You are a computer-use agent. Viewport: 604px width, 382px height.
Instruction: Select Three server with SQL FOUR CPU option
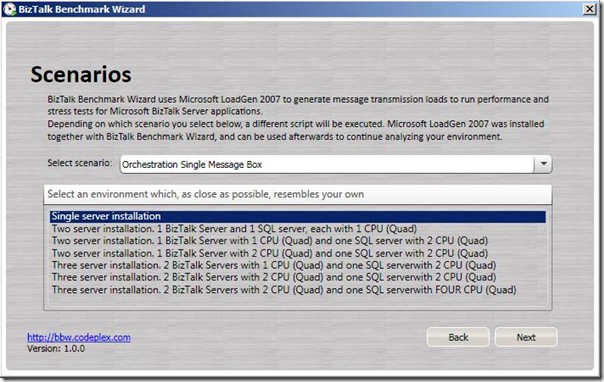coord(298,290)
